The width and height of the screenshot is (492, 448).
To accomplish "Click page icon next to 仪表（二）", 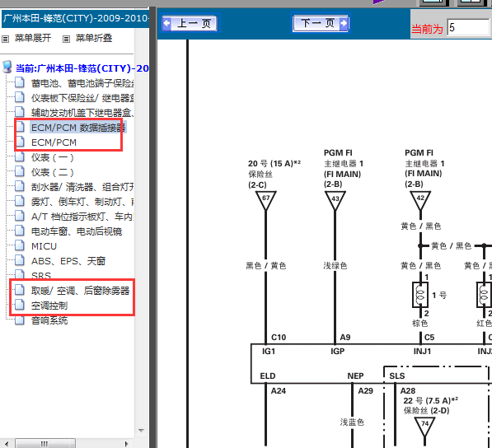I will 20,171.
